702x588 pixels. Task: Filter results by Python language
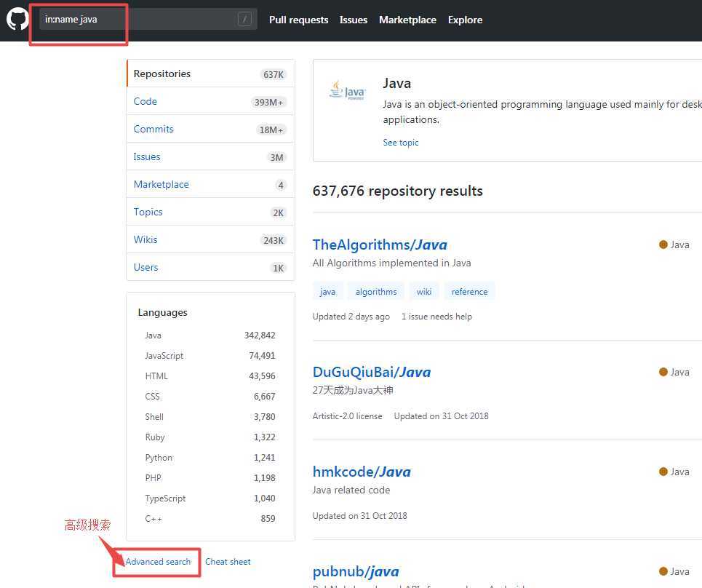click(210, 458)
